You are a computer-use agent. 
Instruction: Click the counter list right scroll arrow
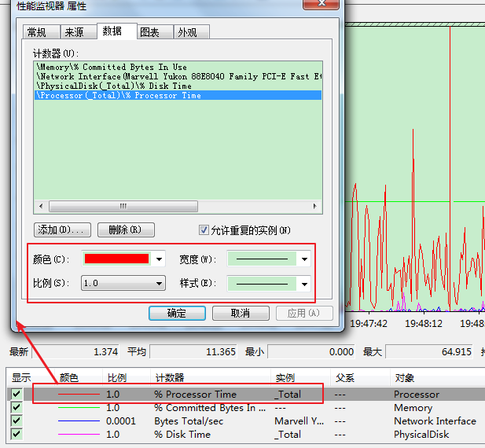tap(315, 206)
